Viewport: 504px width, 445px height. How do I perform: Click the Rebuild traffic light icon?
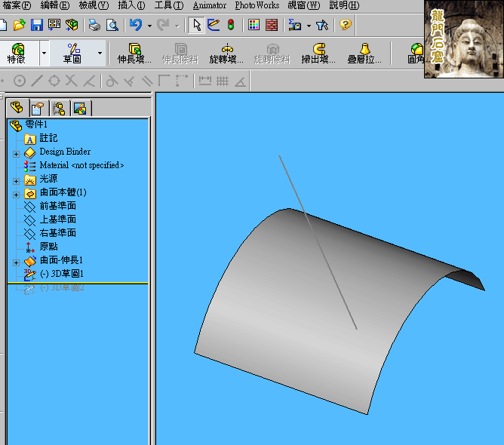(x=230, y=25)
